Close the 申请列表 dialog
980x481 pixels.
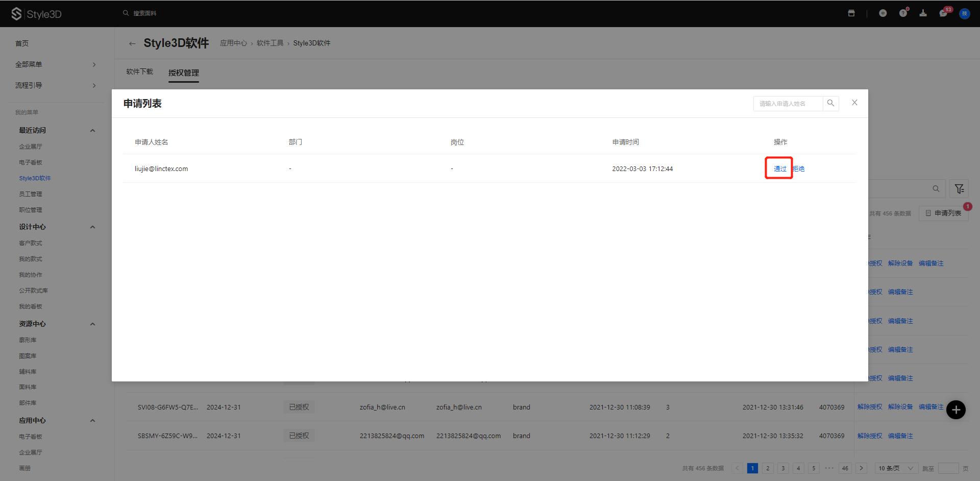click(x=854, y=103)
